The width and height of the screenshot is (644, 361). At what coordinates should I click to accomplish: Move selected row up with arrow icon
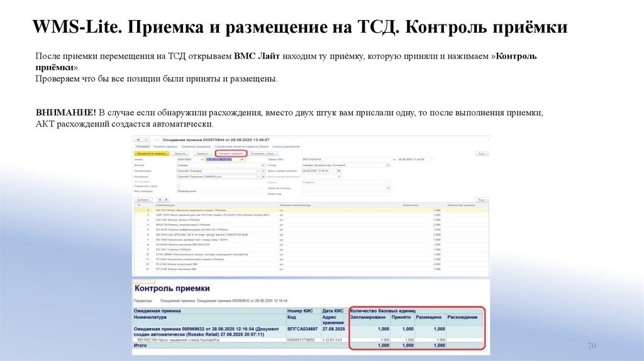click(160, 199)
